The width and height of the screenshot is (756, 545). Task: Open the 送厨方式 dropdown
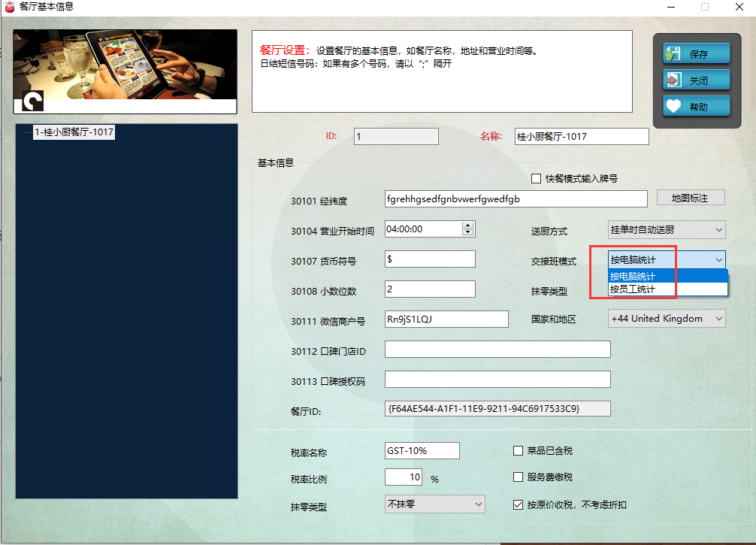click(x=667, y=229)
